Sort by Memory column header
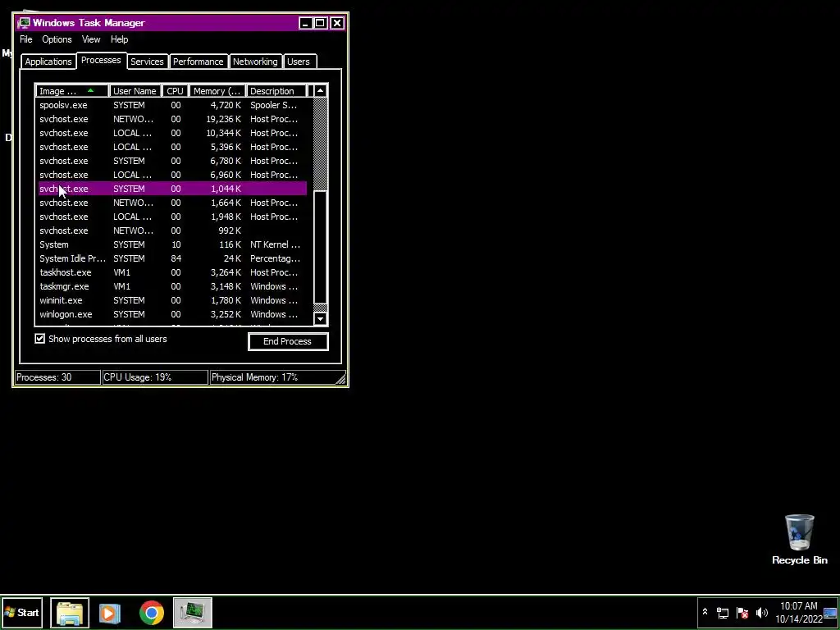This screenshot has width=840, height=630. click(217, 91)
